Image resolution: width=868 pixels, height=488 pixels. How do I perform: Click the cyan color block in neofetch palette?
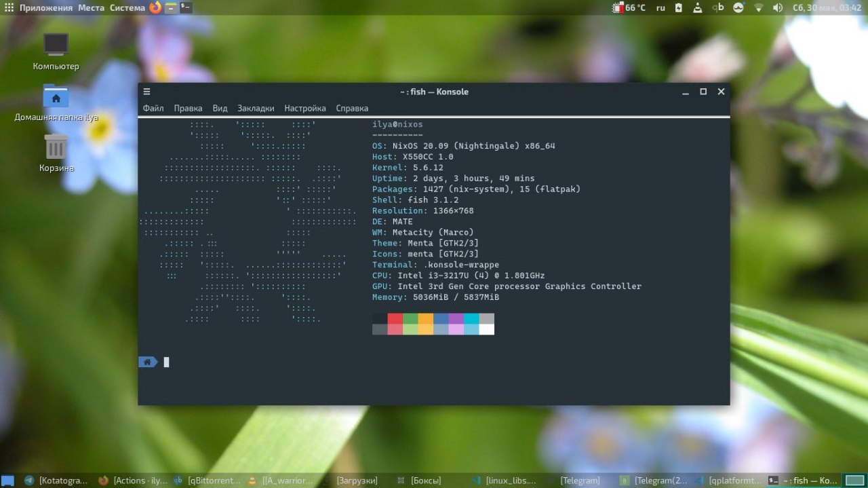click(x=471, y=318)
